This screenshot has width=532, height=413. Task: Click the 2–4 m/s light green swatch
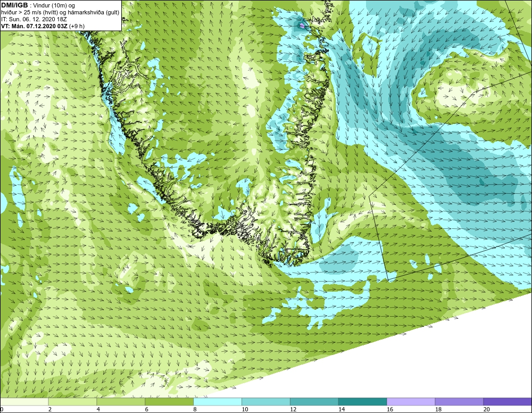coord(72,402)
